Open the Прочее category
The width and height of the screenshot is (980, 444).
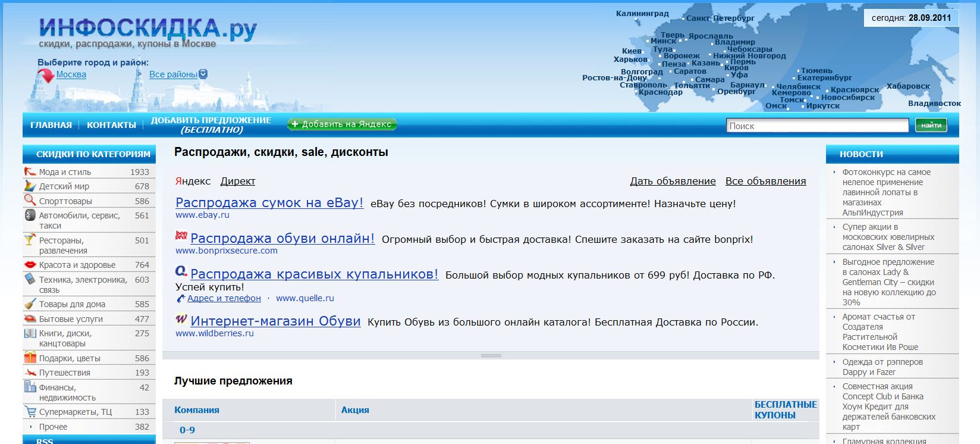(53, 426)
